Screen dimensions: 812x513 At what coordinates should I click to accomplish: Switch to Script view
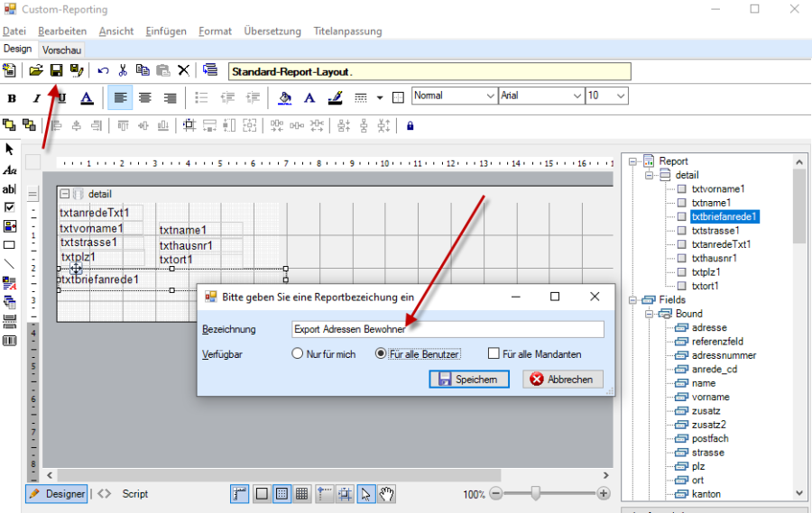(134, 494)
